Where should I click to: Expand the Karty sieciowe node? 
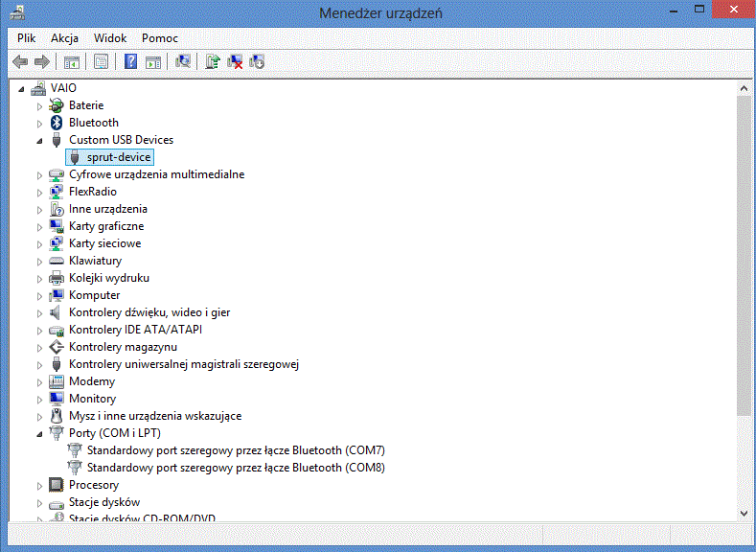[x=40, y=243]
